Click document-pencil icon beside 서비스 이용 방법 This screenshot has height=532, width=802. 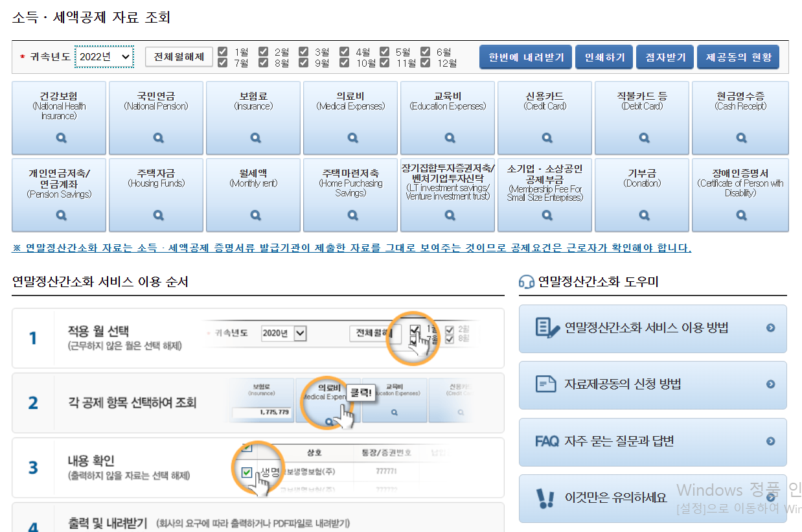547,328
